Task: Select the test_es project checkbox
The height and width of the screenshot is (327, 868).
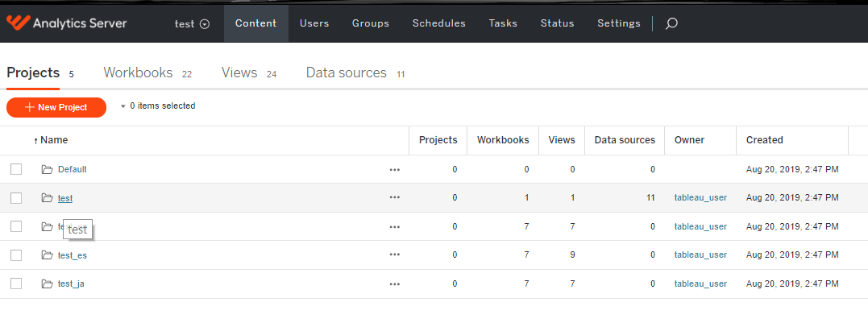Action: pyautogui.click(x=16, y=255)
